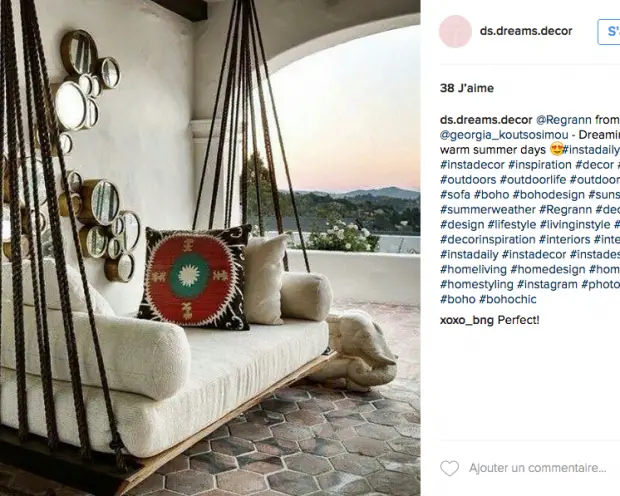This screenshot has width=620, height=496.
Task: Click the #bohodesign hashtag
Action: [548, 195]
